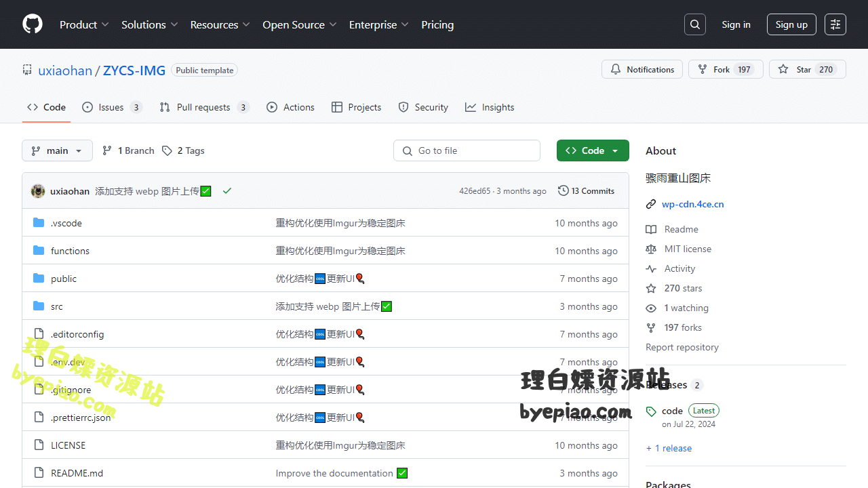This screenshot has height=488, width=868.
Task: Open the uxiaohan owner link
Action: tap(65, 70)
